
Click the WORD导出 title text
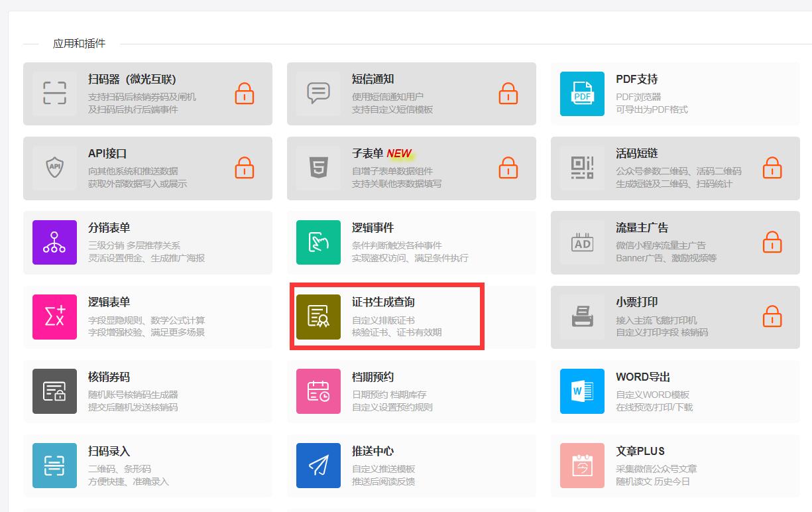point(643,377)
